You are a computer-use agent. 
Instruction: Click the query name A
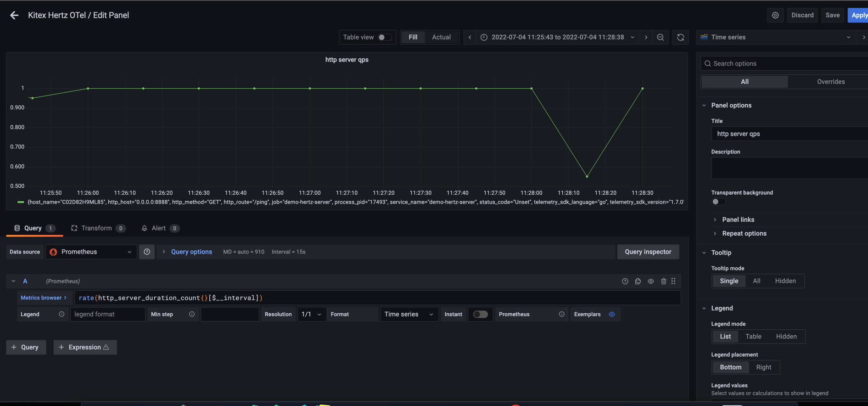pyautogui.click(x=25, y=281)
